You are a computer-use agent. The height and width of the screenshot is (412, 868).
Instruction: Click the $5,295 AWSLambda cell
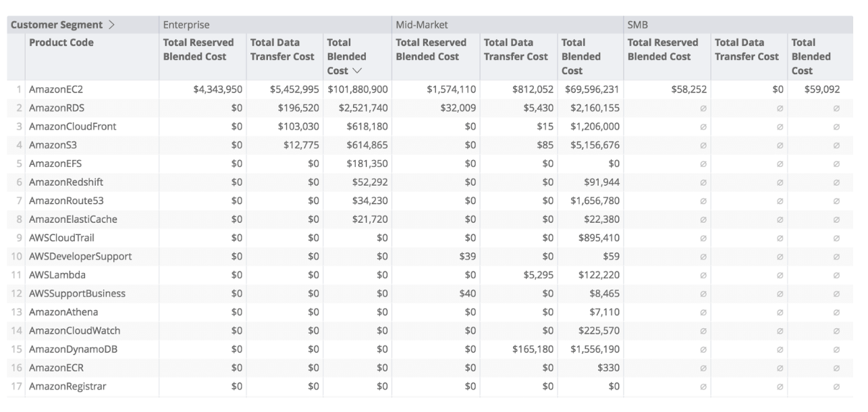coord(538,275)
